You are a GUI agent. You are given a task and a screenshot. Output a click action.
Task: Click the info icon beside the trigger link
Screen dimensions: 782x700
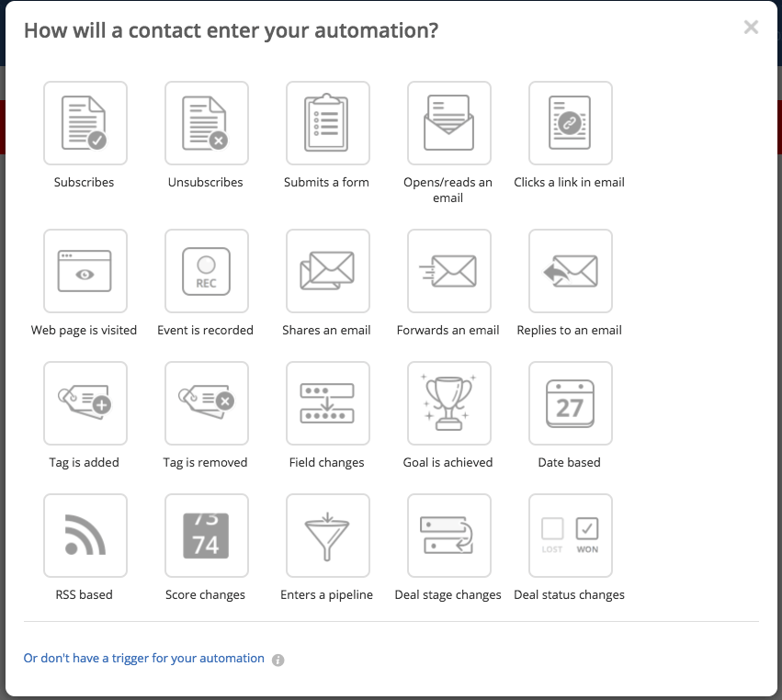(x=278, y=660)
